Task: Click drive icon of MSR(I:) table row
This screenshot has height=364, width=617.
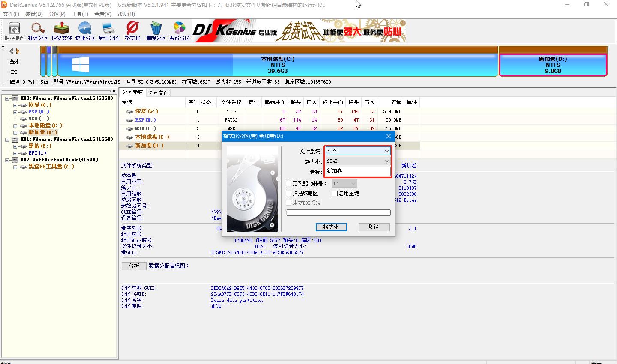Action: tap(129, 128)
